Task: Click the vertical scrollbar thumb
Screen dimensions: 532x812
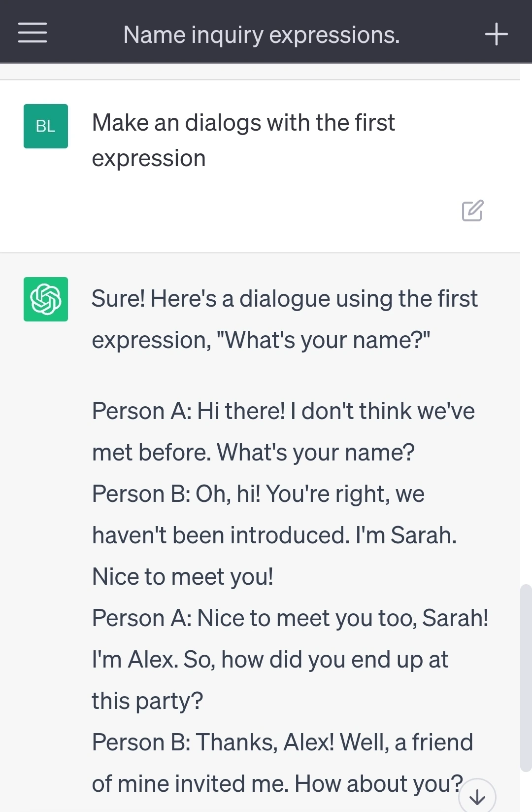Action: [x=526, y=677]
